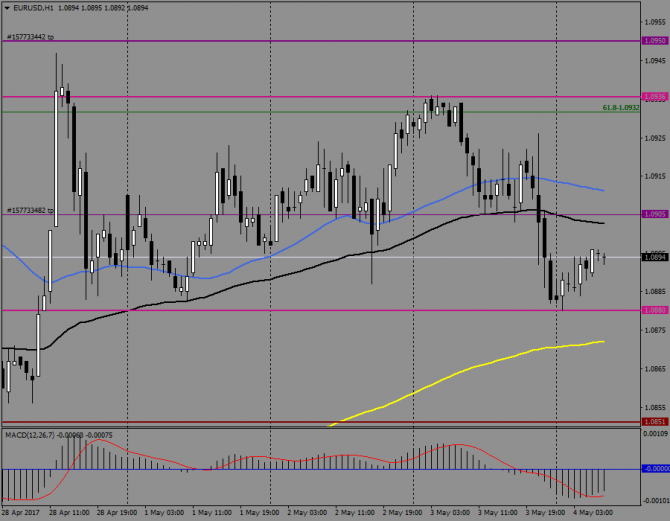Click the 1 May 11:00 time label
Image resolution: width=670 pixels, height=521 pixels.
click(212, 512)
